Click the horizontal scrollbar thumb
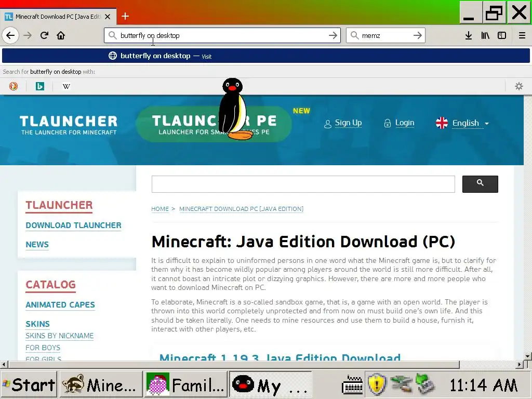532x399 pixels. [x=233, y=365]
